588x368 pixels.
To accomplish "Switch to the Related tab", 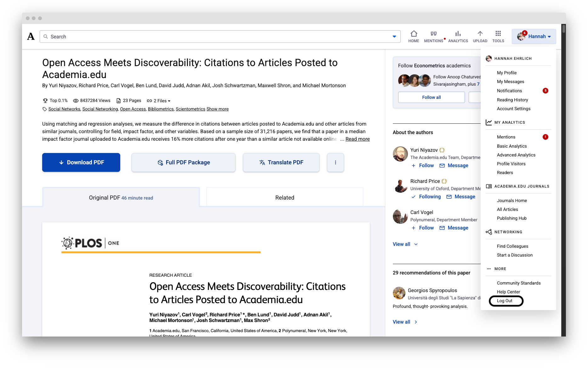I will (285, 198).
